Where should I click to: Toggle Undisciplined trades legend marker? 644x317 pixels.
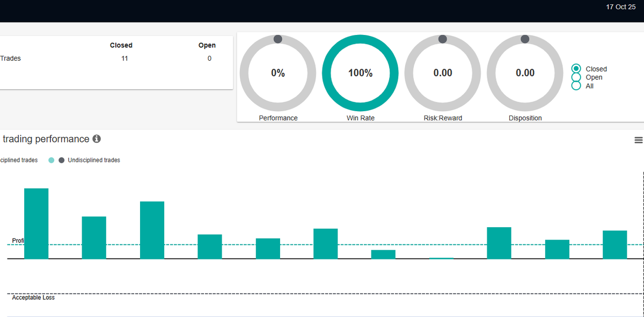[x=61, y=160]
